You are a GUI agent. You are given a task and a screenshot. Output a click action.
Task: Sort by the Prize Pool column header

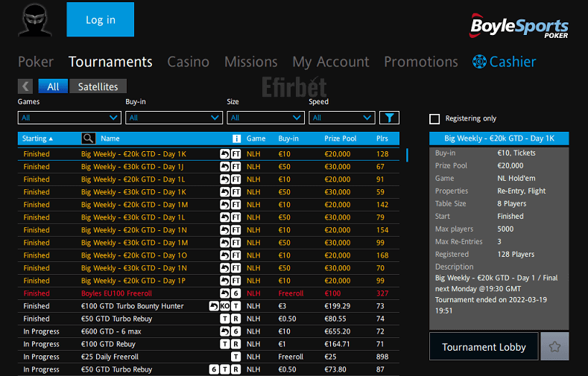(x=340, y=138)
